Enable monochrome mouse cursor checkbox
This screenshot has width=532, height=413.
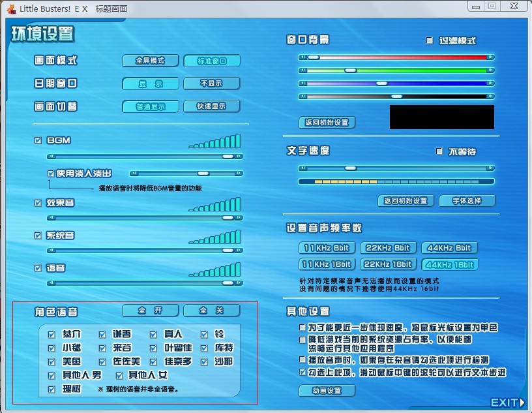click(303, 328)
